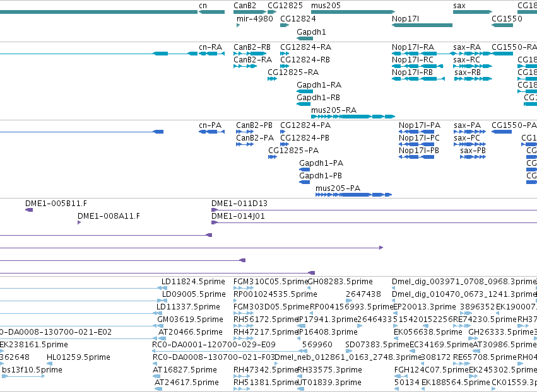Viewport: 537px width, 392px height.
Task: Select the Nop17l-PA protein label
Action: pyautogui.click(x=419, y=125)
